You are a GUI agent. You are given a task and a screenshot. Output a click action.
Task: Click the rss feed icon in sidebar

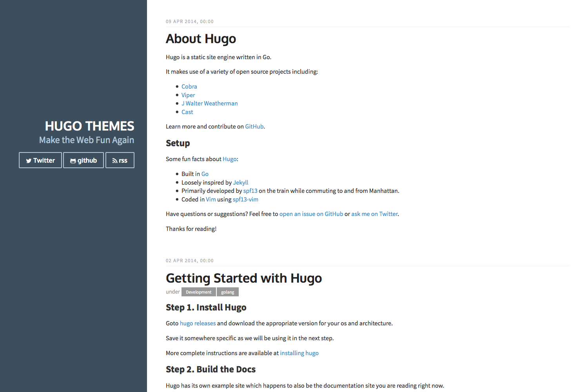[x=115, y=161]
